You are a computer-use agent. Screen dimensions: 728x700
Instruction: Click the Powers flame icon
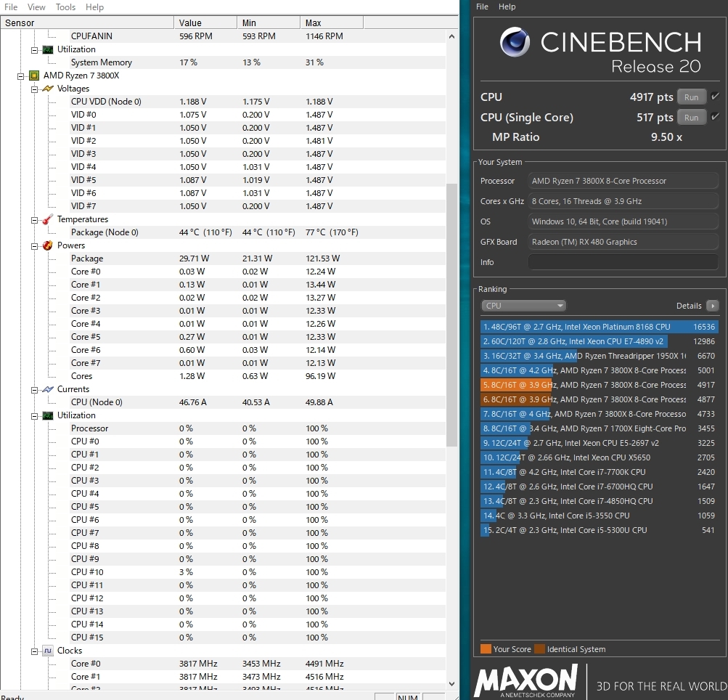point(48,245)
